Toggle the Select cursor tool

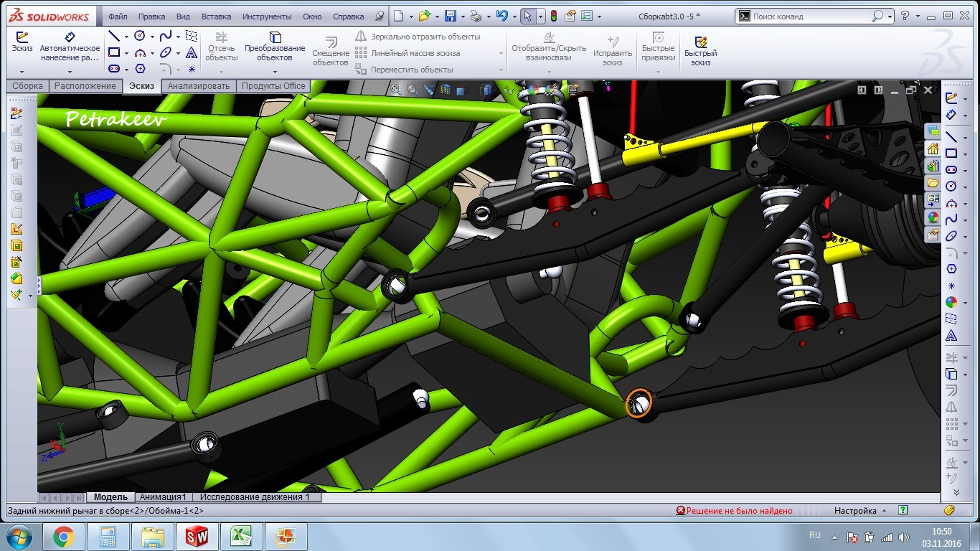click(527, 16)
